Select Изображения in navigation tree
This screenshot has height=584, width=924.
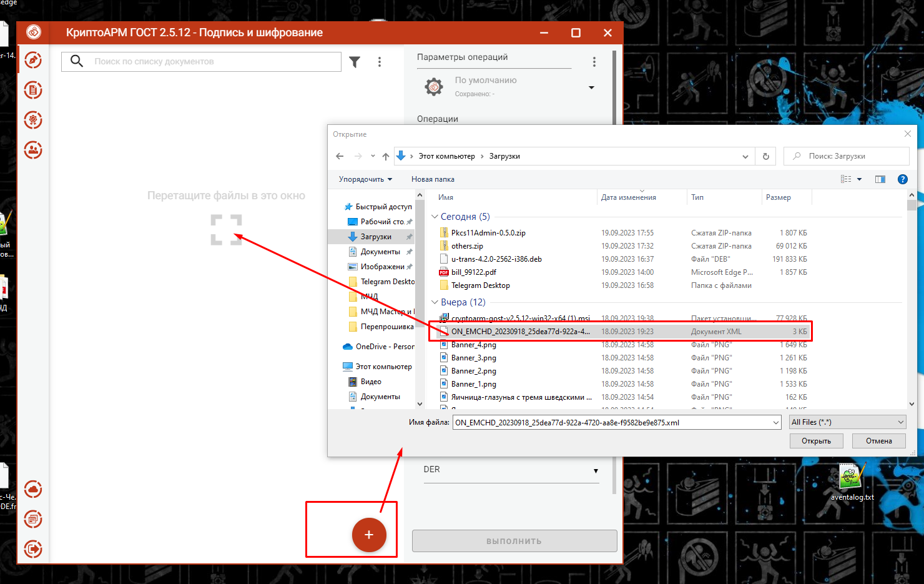click(376, 267)
